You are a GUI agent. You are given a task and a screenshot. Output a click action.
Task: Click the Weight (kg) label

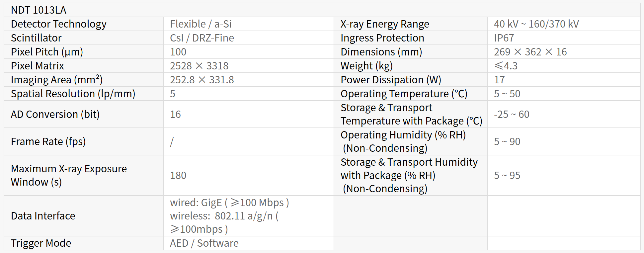(366, 66)
